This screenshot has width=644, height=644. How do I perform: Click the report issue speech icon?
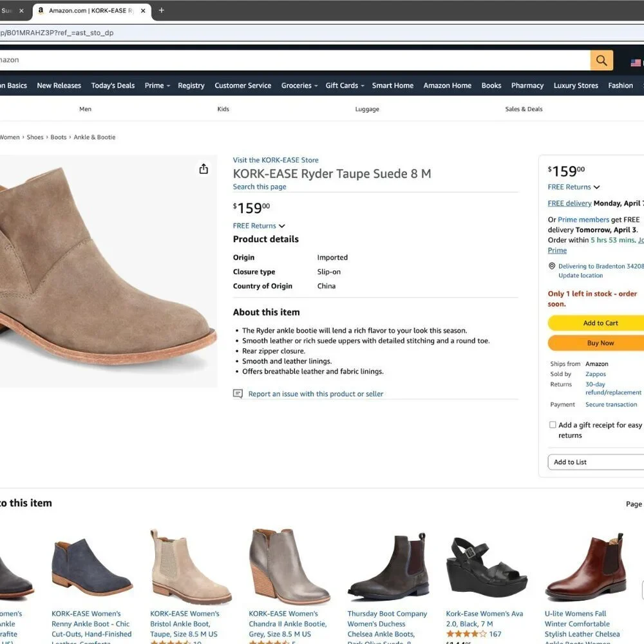click(238, 393)
